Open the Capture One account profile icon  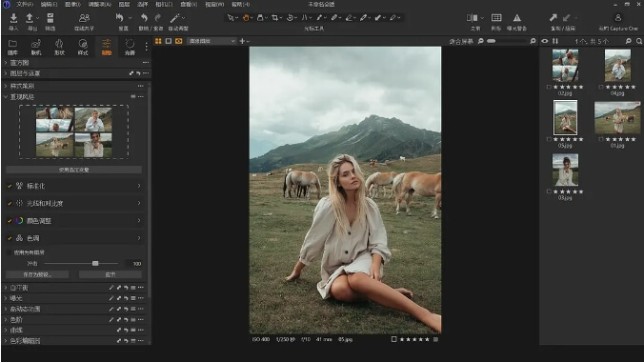coord(617,18)
